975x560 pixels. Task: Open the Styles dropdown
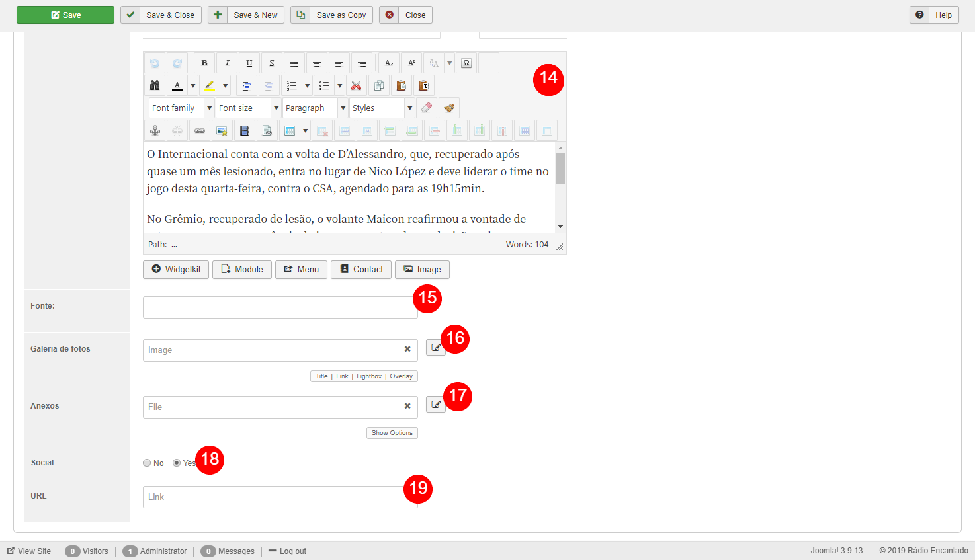(382, 108)
